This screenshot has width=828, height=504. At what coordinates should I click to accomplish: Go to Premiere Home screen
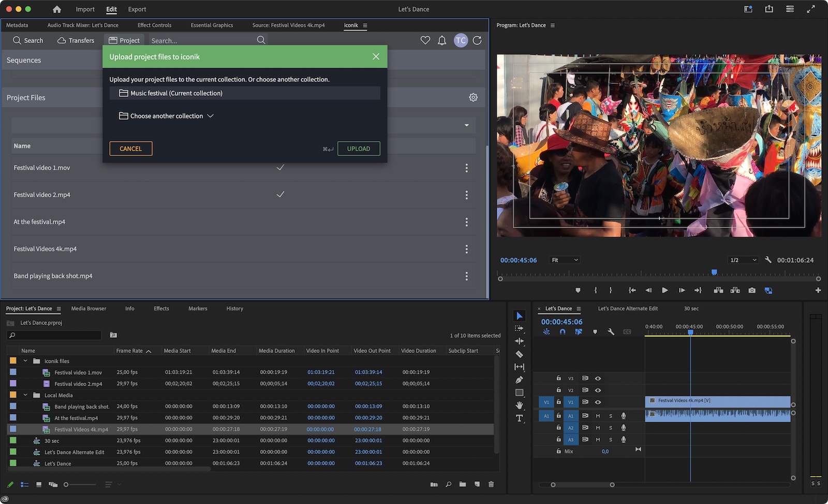click(x=57, y=9)
